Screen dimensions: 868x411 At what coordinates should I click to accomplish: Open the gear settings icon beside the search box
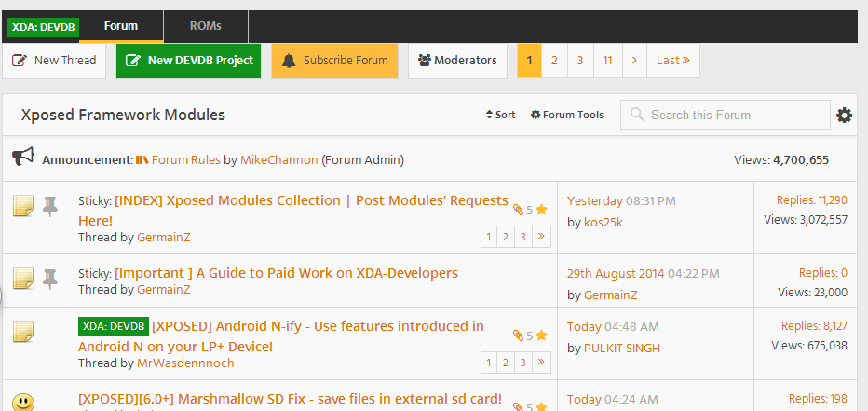click(x=844, y=116)
